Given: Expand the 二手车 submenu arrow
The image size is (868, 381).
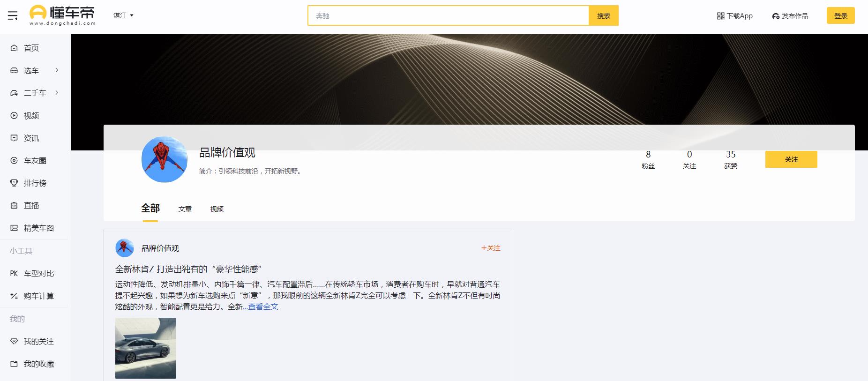Looking at the screenshot, I should pyautogui.click(x=57, y=93).
